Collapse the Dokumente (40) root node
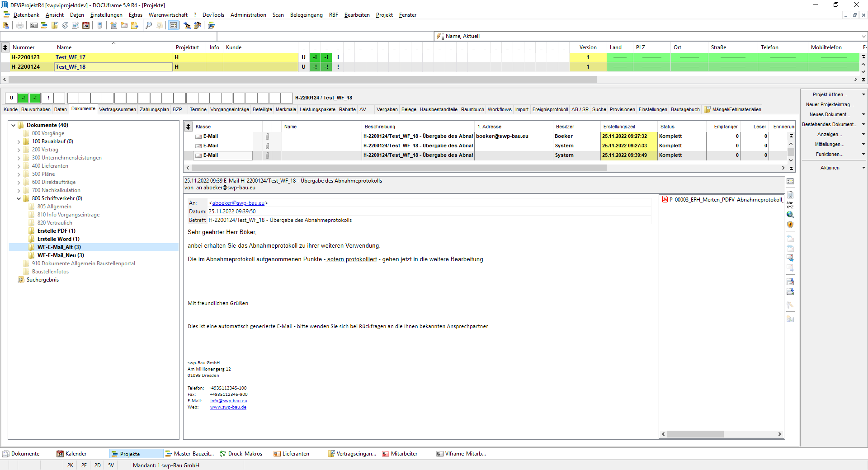868x470 pixels. click(x=13, y=125)
